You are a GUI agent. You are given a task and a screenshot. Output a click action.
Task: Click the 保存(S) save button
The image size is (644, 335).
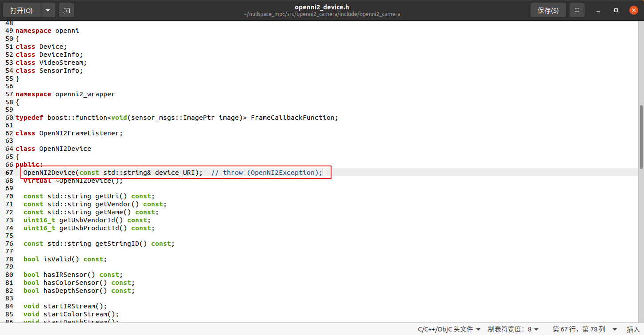click(x=548, y=10)
